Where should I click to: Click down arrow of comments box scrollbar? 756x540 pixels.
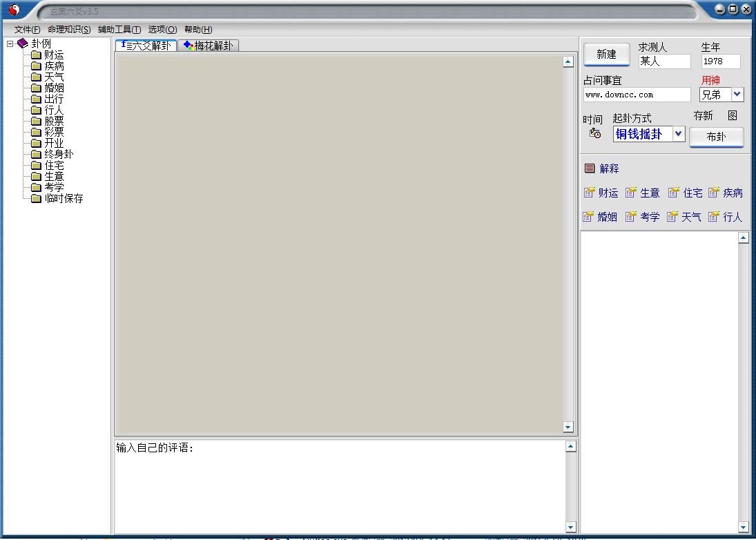click(x=570, y=528)
